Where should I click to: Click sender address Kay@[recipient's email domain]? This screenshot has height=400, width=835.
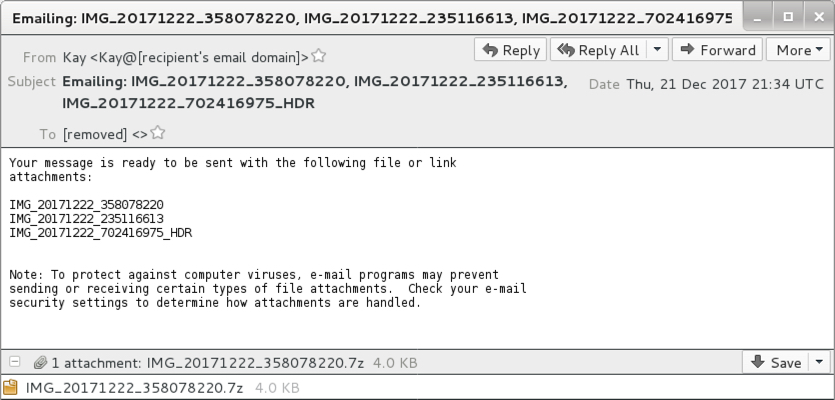[185, 57]
